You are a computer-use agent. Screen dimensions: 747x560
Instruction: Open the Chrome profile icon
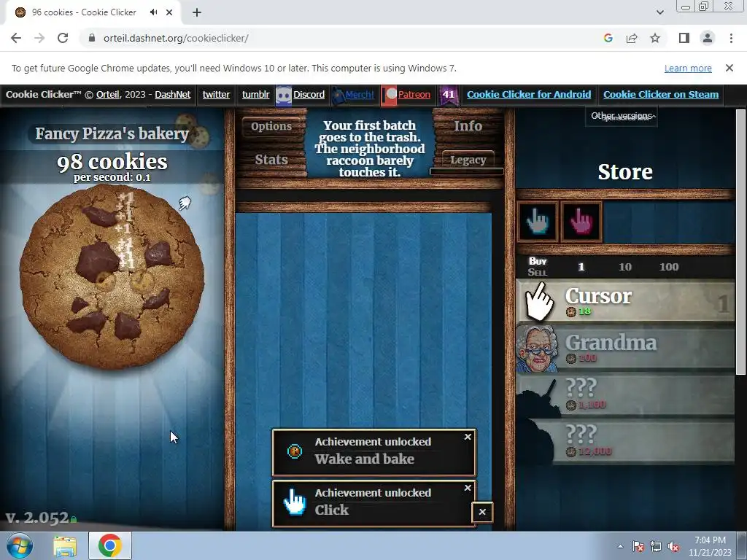coord(708,38)
